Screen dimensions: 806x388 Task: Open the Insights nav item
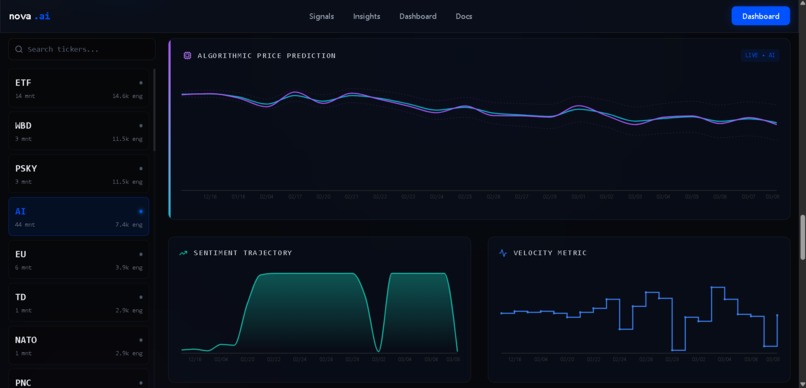click(367, 16)
